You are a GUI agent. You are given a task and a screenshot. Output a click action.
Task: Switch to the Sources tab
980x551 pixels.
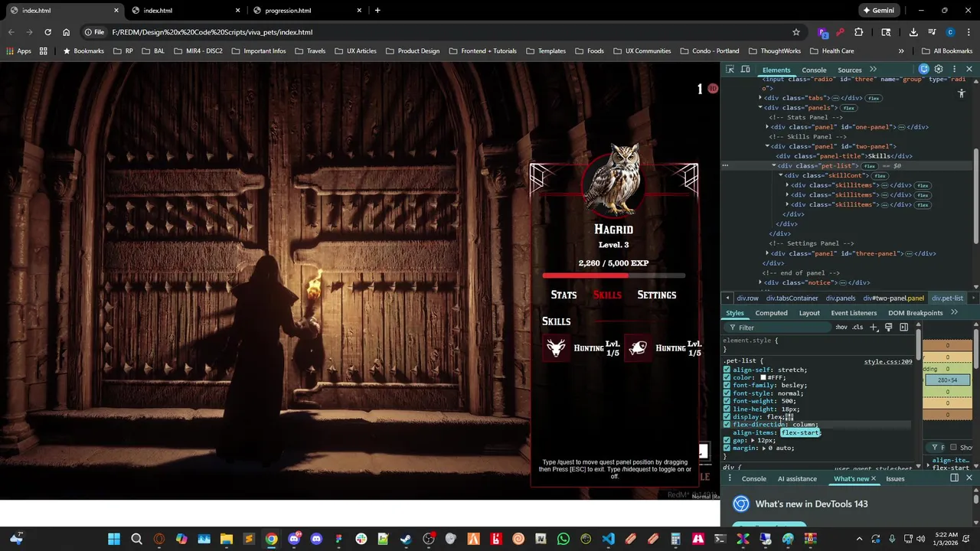tap(849, 70)
